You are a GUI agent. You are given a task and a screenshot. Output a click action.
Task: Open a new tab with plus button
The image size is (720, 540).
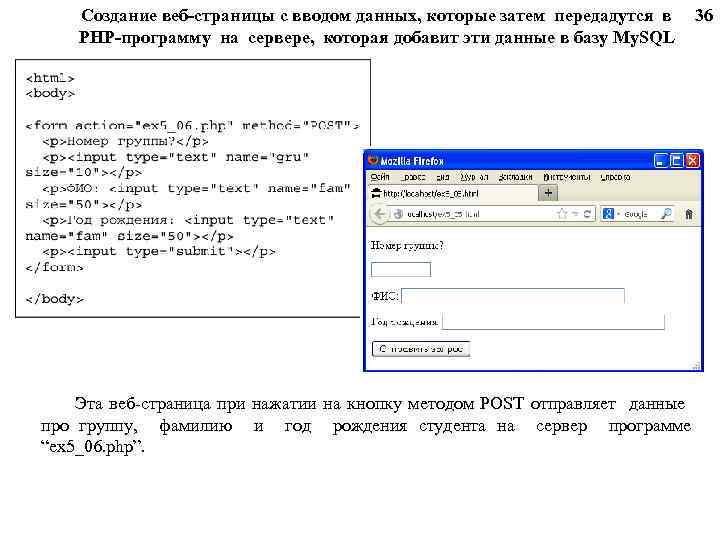click(x=548, y=193)
